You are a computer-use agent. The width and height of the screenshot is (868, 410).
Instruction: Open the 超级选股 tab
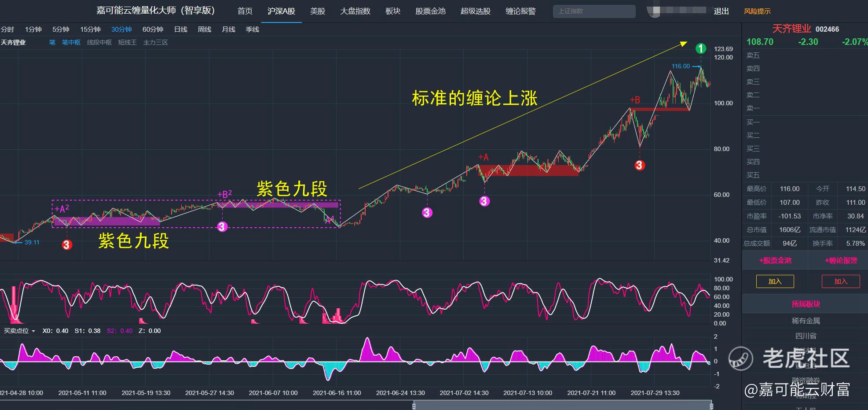click(476, 11)
